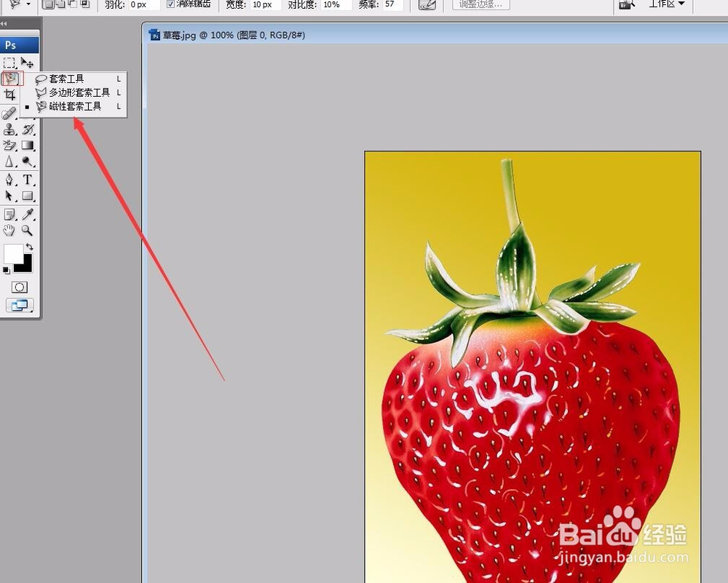Toggle the anti-alias checkbox

[170, 4]
